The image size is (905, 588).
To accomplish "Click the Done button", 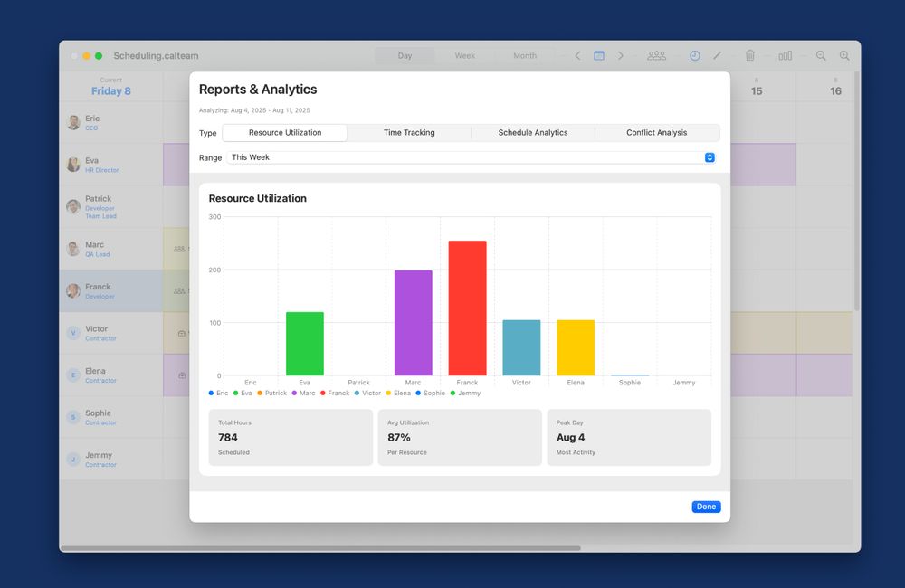I will tap(707, 507).
